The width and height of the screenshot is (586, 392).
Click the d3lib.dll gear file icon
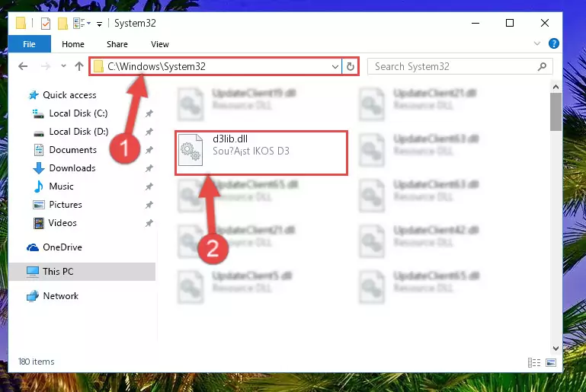pos(191,150)
